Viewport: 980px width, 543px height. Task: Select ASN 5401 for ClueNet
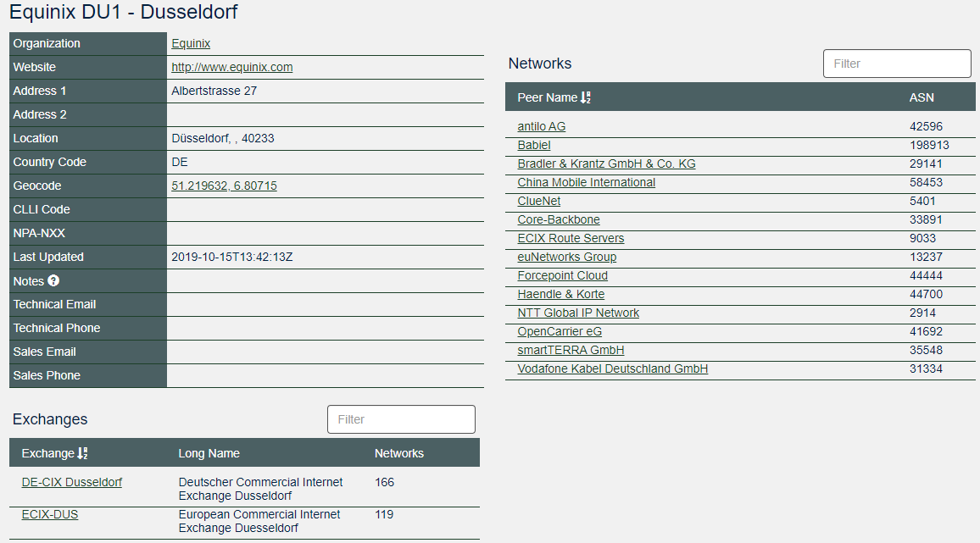pos(922,202)
